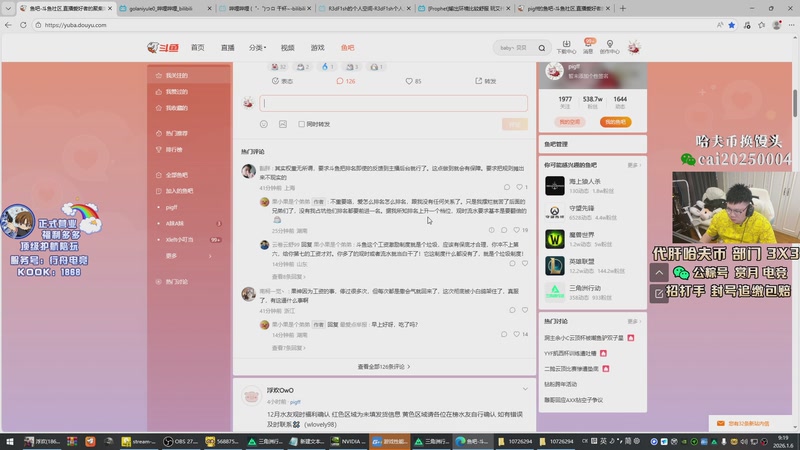Image resolution: width=800 pixels, height=450 pixels.
Task: Expand the 分类 dropdown in nav
Action: 257,47
